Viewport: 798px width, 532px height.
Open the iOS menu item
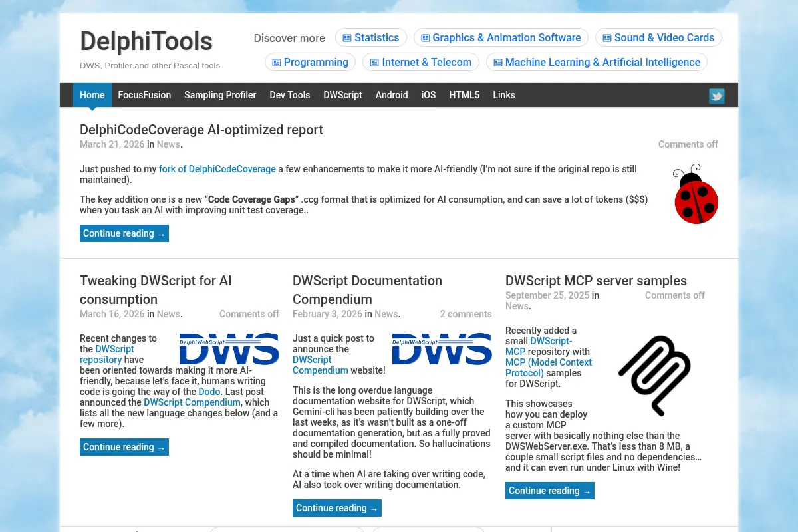tap(429, 95)
